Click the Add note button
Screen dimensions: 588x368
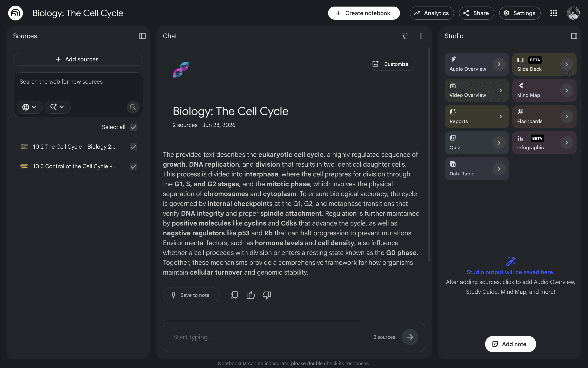[x=510, y=344]
